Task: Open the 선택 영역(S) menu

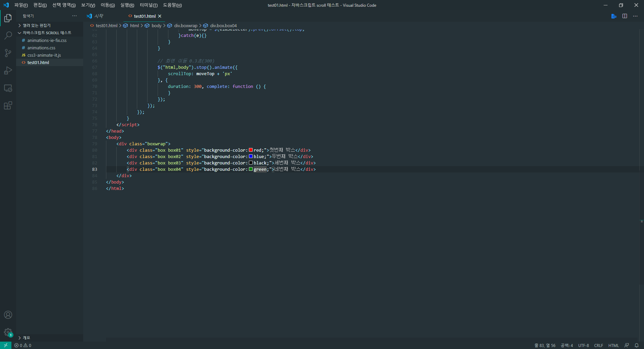Action: tap(64, 5)
